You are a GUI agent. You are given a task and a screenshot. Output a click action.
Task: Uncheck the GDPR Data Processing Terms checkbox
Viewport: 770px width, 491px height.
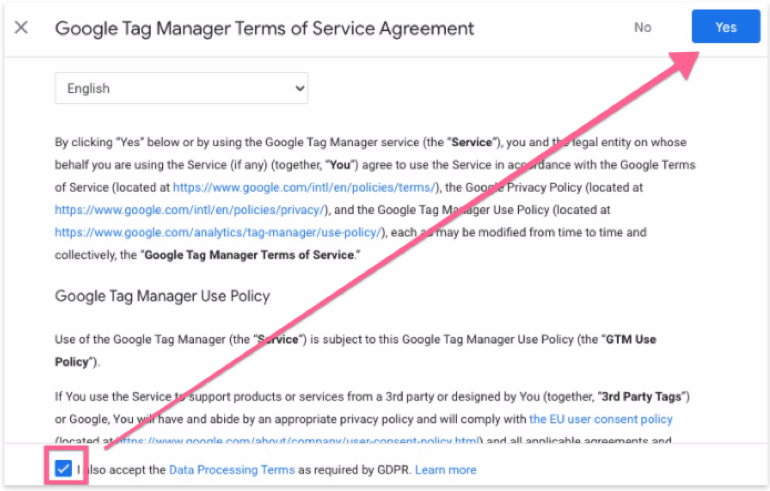click(64, 469)
